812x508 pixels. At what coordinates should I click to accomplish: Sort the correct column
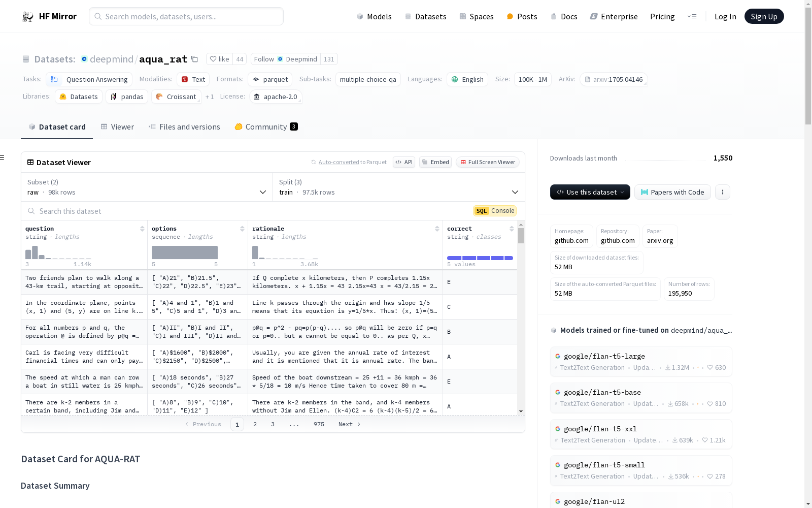point(512,229)
